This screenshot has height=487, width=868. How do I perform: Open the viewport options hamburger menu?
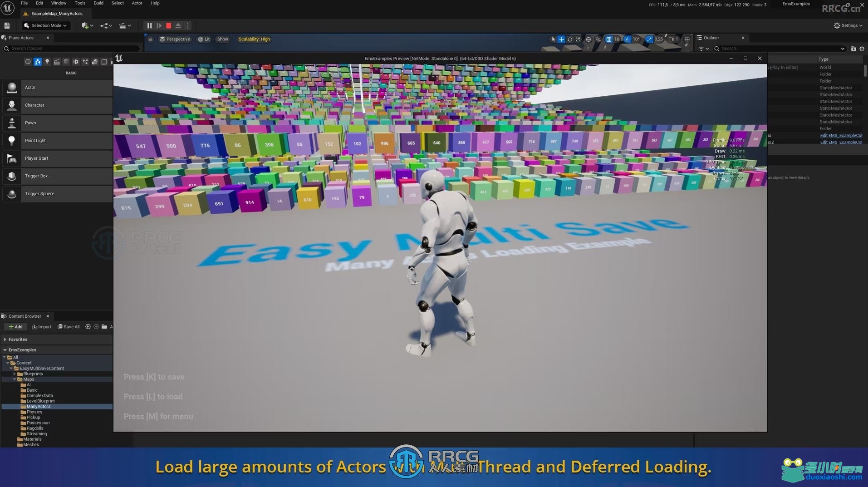pos(151,39)
